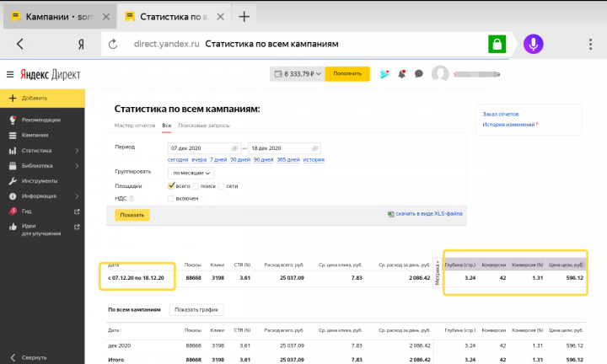The height and width of the screenshot is (364, 607).
Task: Click the green lock security icon
Action: click(x=498, y=44)
